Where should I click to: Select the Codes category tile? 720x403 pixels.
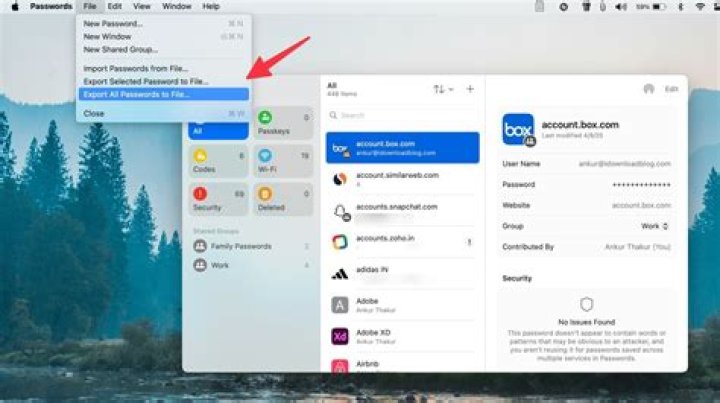(x=218, y=162)
